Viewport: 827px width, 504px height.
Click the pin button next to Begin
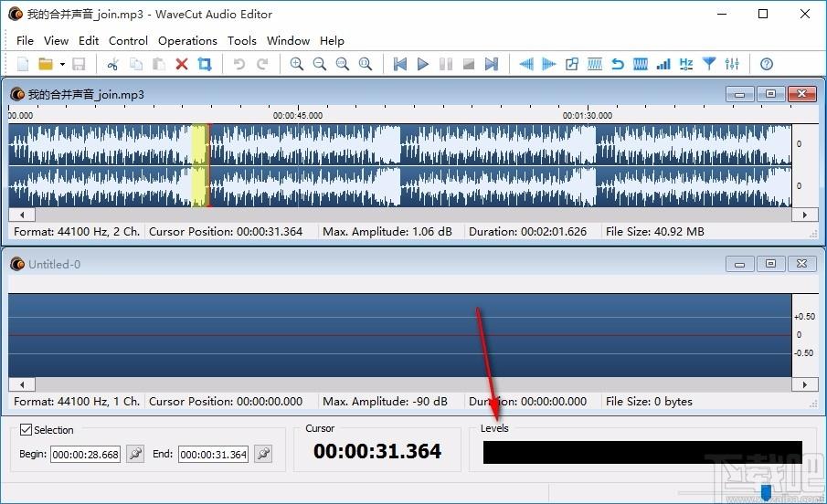point(135,454)
